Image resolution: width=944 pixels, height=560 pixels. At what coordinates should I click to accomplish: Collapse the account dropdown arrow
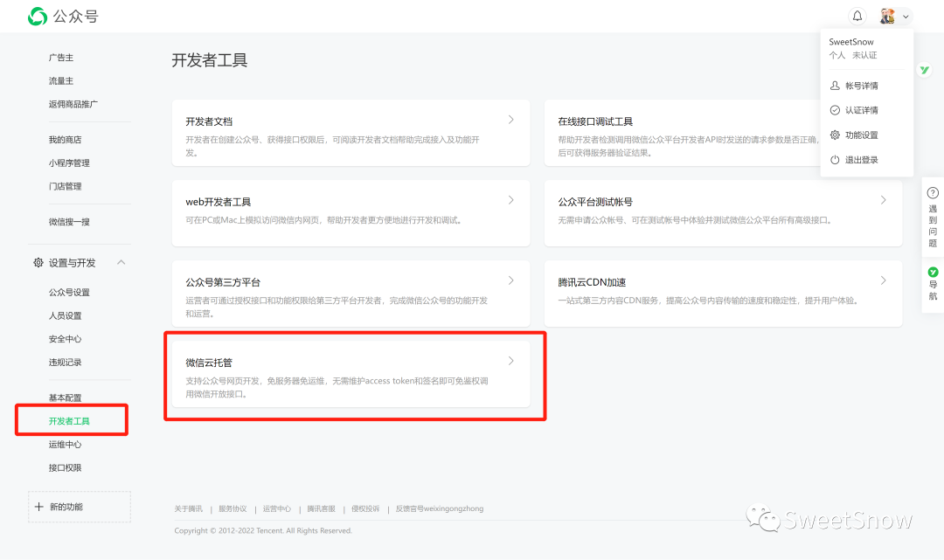tap(906, 17)
